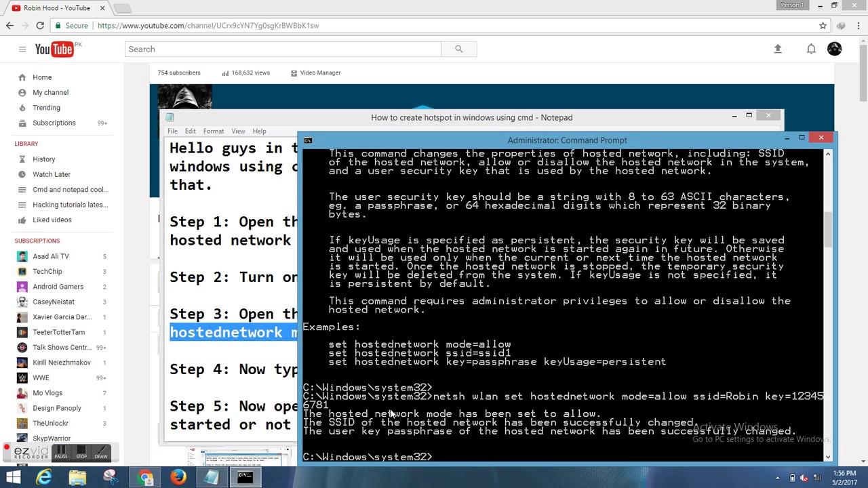Viewport: 868px width, 488px height.
Task: Open Notepad Format menu
Action: (213, 131)
